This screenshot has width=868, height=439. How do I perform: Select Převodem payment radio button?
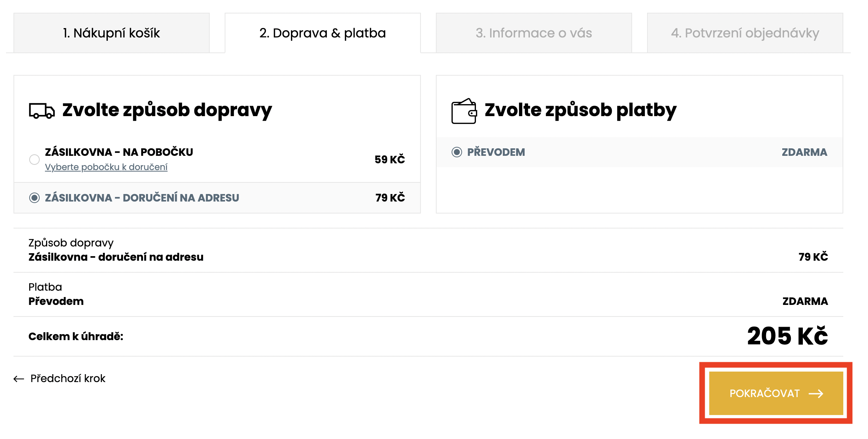pyautogui.click(x=456, y=152)
